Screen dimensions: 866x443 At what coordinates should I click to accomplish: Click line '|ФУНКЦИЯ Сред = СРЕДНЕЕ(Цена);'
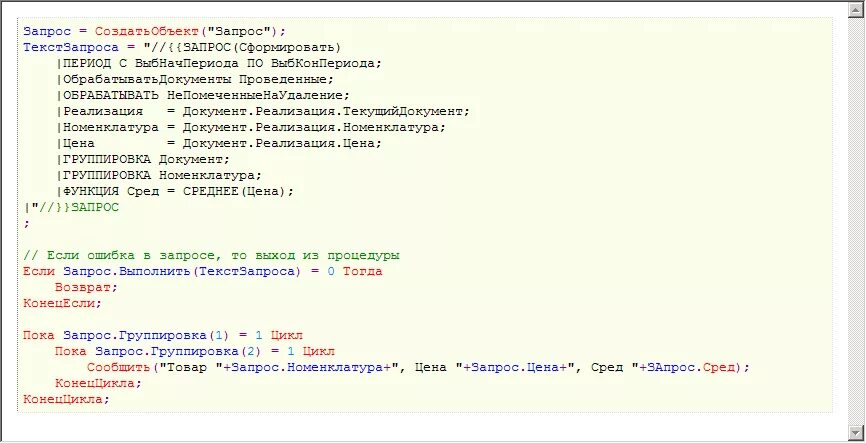[x=175, y=191]
